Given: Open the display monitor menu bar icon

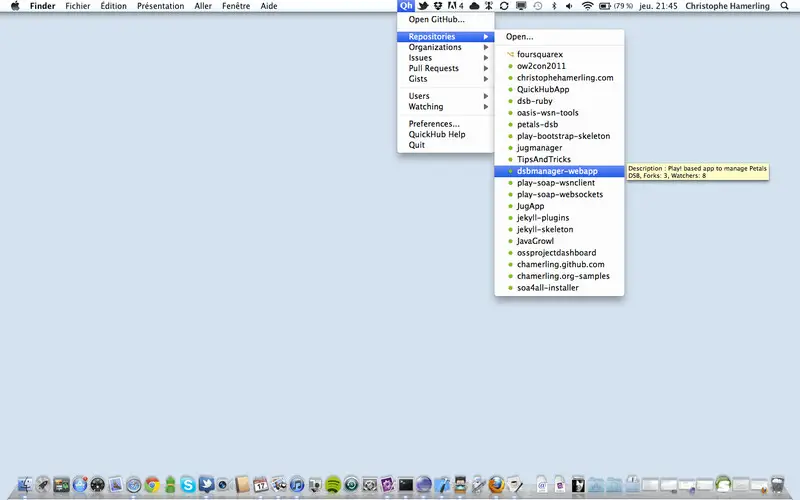Looking at the screenshot, I should [521, 6].
